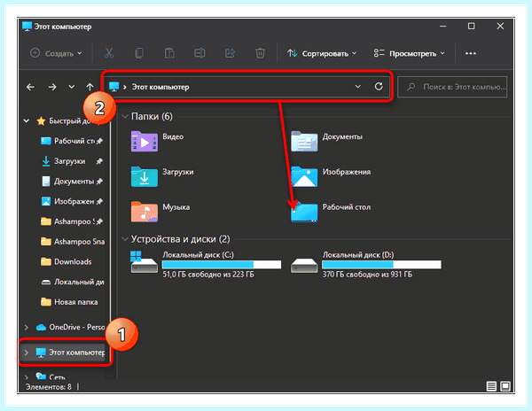Screen dimensions: 532x411
Task: Click the D: drive usage bar
Action: click(x=381, y=265)
